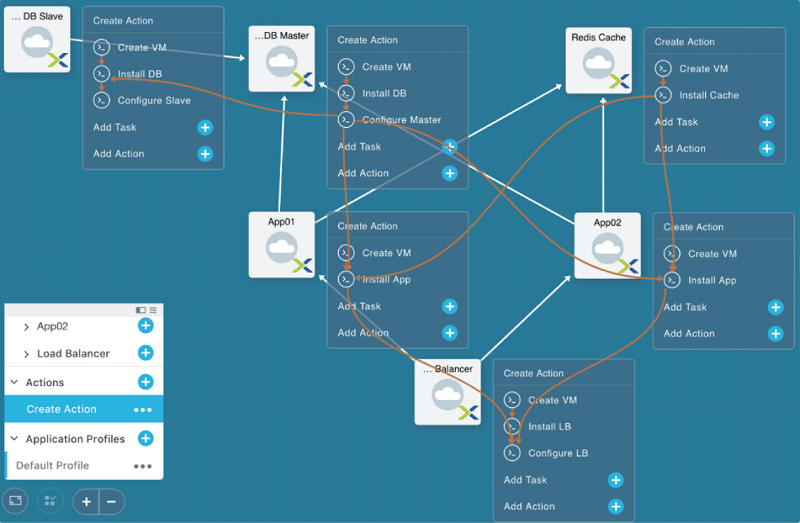The width and height of the screenshot is (800, 523).
Task: Click plus button next to Load Balancer in sidebar
Action: (x=145, y=353)
